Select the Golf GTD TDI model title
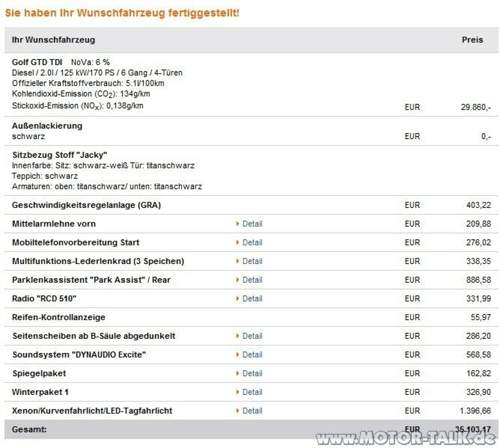 point(37,62)
